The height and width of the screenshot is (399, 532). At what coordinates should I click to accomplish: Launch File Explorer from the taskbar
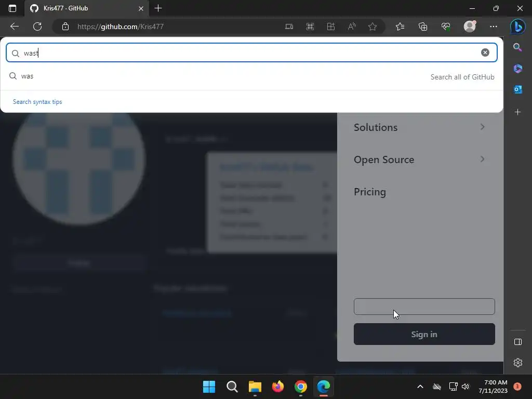255,387
